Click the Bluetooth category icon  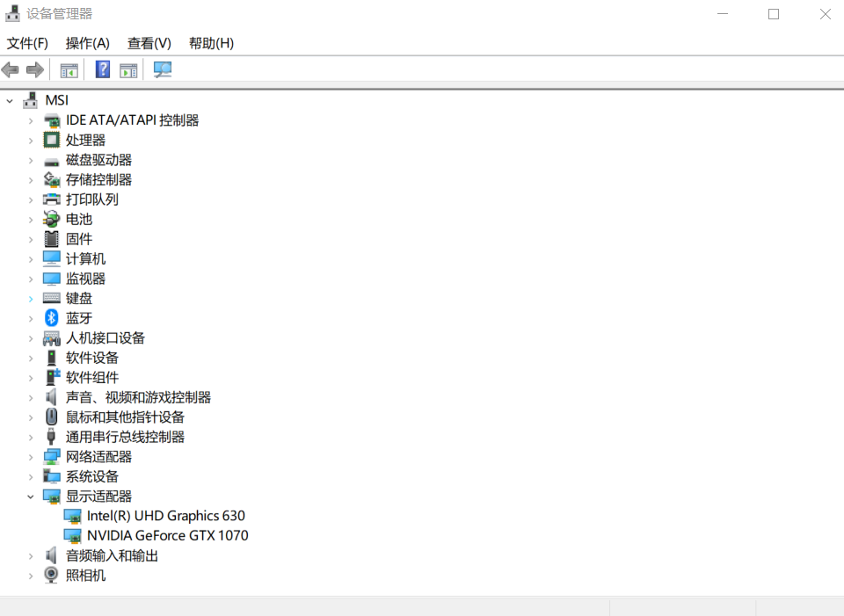tap(50, 317)
